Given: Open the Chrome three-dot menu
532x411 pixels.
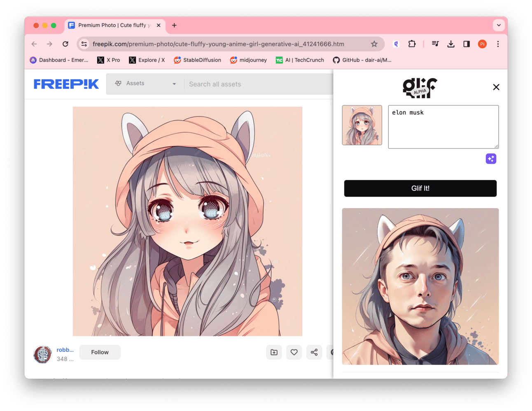Looking at the screenshot, I should pyautogui.click(x=498, y=44).
